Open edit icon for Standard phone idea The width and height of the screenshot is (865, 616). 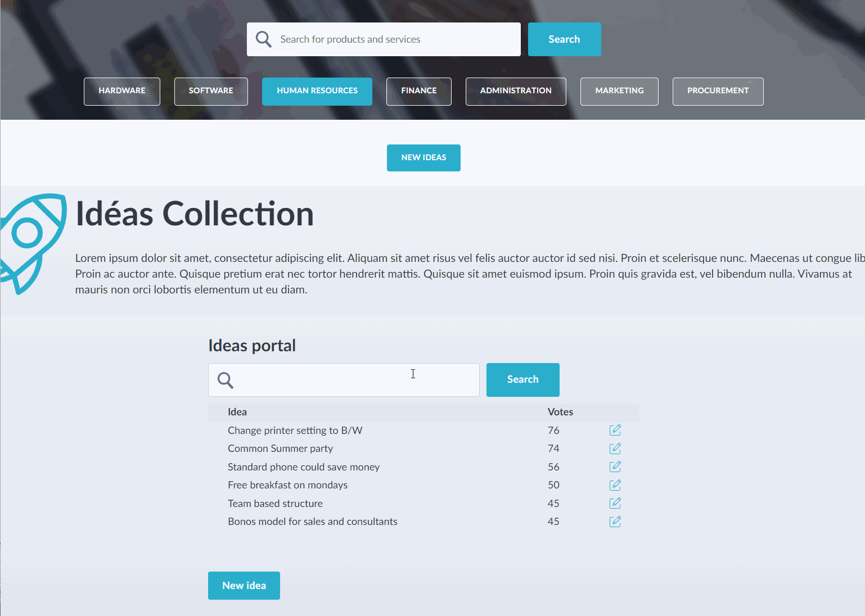(x=615, y=466)
